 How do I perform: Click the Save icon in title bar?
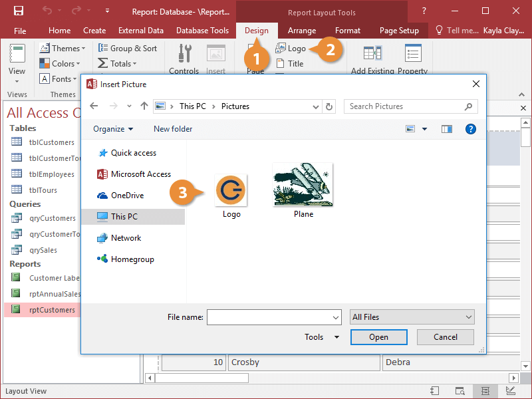[x=18, y=11]
